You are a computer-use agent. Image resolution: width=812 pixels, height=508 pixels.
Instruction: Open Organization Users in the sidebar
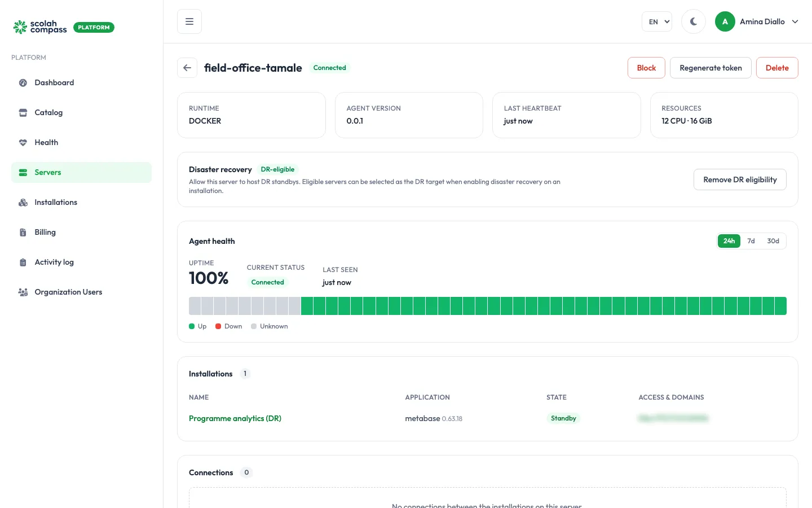[x=81, y=292]
